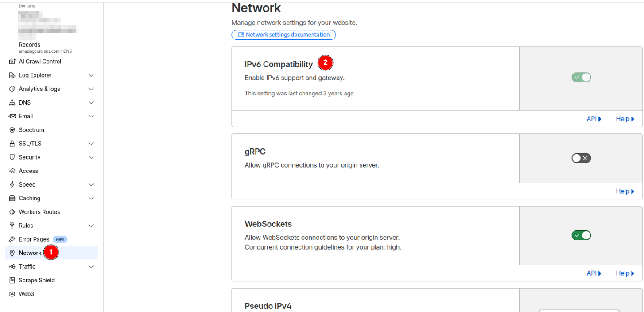Screen dimensions: 644x312
Task: Click the Log Explorer sidebar icon
Action: tap(12, 75)
